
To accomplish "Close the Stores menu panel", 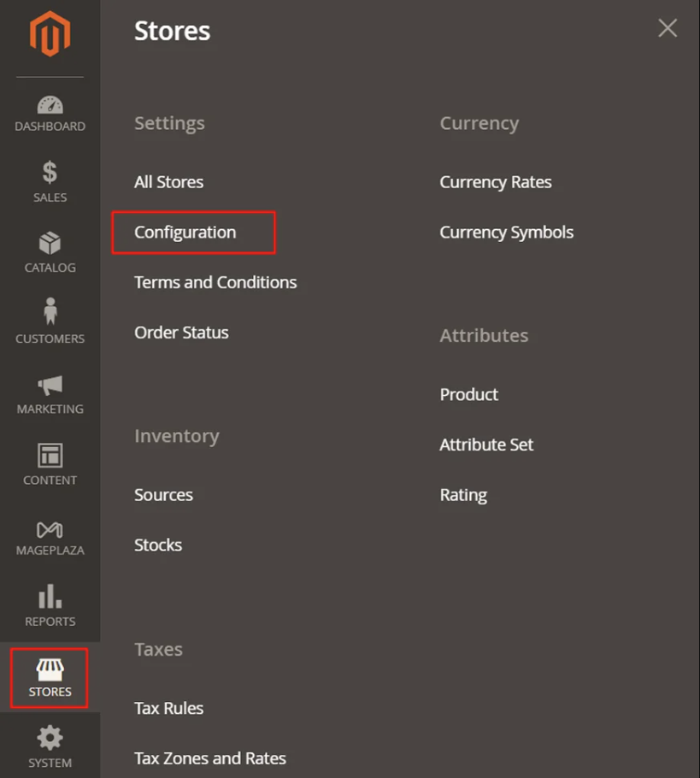I will [668, 27].
